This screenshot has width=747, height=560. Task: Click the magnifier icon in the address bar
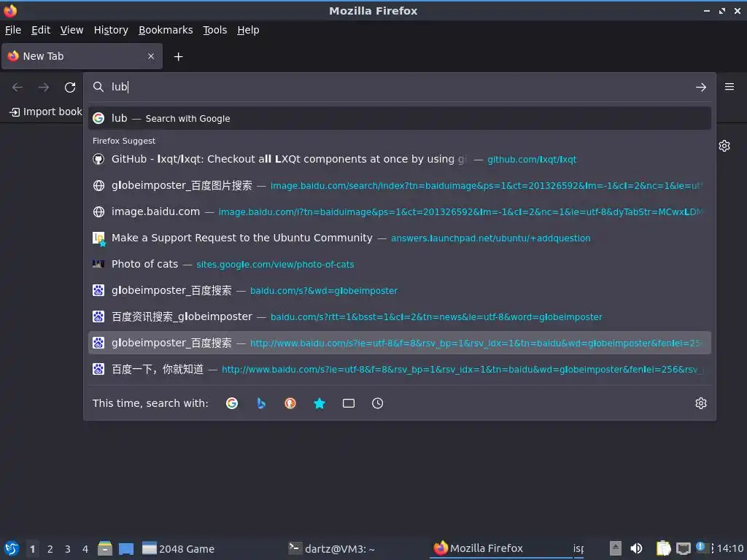(98, 87)
